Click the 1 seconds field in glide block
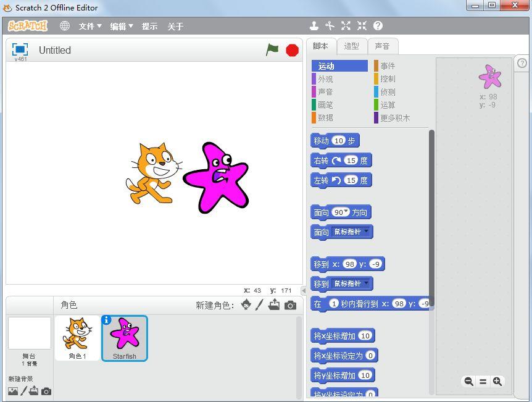Screen dimensions: 532x402 (334, 304)
